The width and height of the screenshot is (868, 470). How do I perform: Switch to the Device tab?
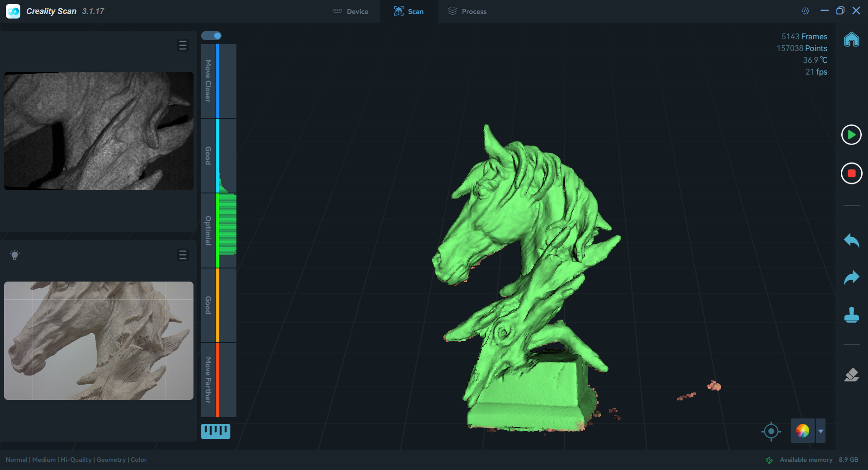(x=350, y=11)
